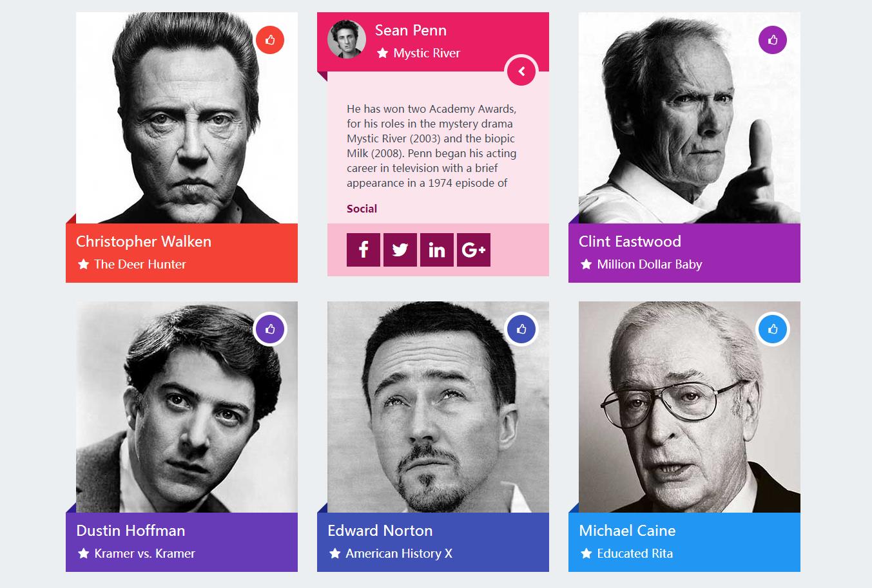
Task: Open the Edward Norton photo
Action: [438, 407]
